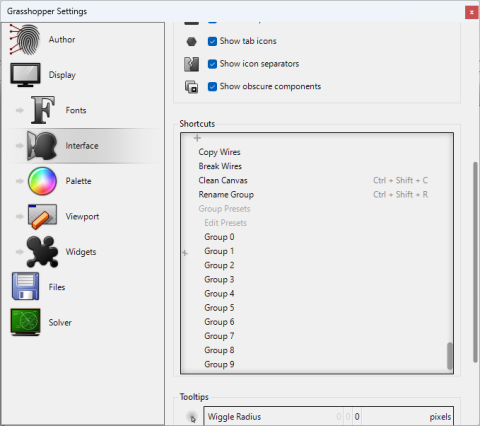Select Group 0 in shortcuts list
The image size is (480, 426).
(x=219, y=237)
